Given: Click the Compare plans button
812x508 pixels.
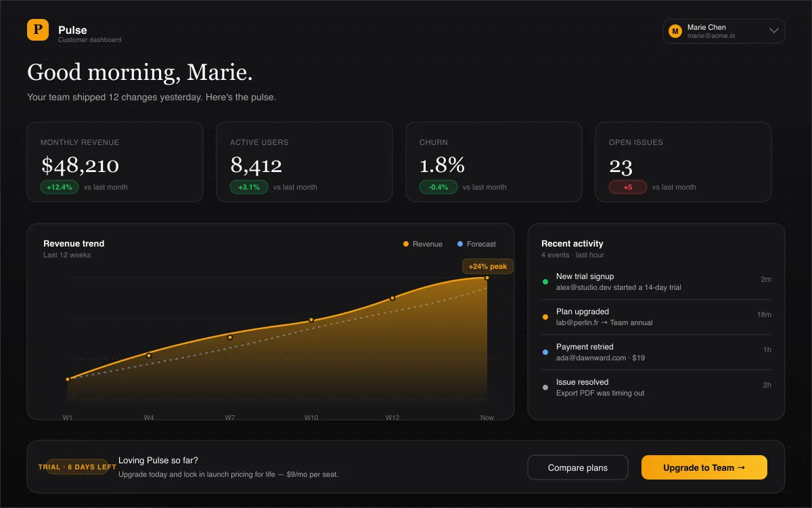Looking at the screenshot, I should (578, 467).
